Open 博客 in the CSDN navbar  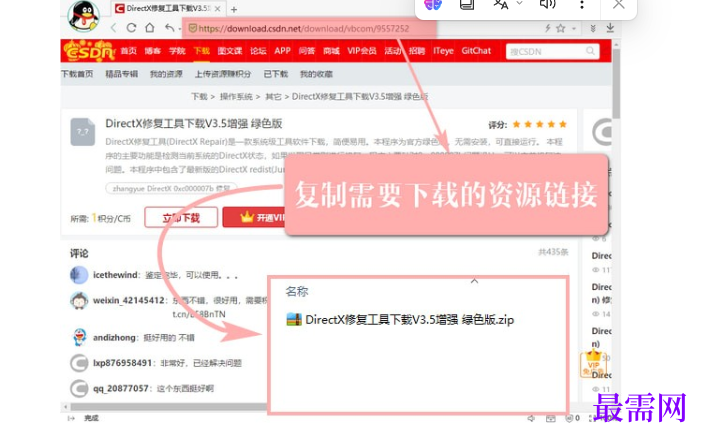[152, 51]
